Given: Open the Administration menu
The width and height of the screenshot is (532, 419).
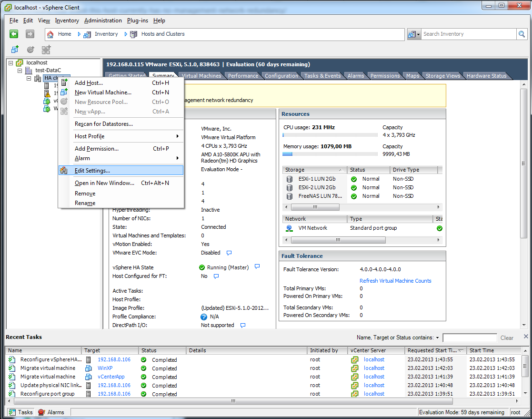Looking at the screenshot, I should pyautogui.click(x=103, y=20).
